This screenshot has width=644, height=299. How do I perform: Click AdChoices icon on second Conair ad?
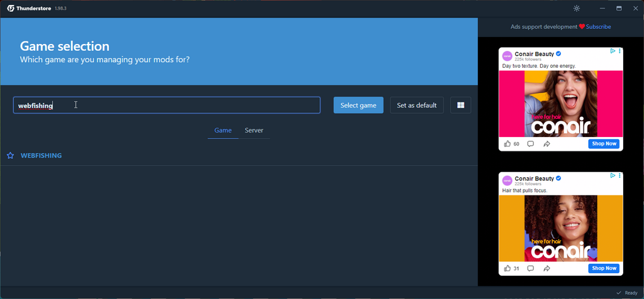[613, 176]
